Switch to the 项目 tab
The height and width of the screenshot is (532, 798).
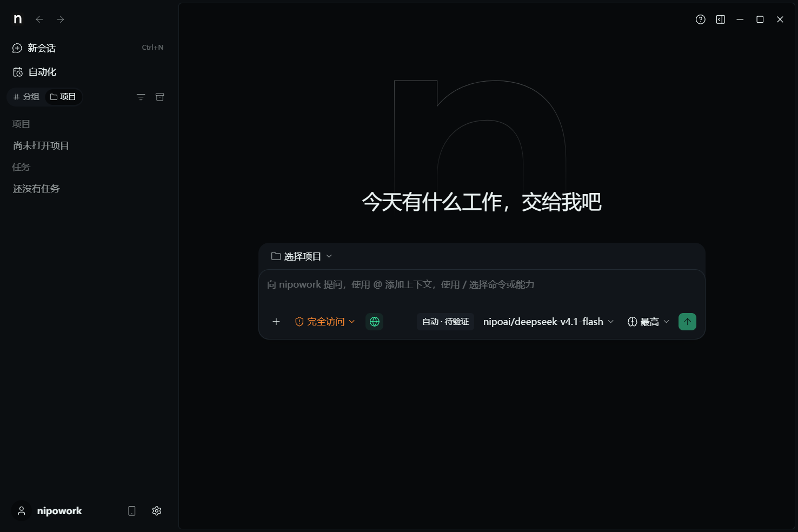pyautogui.click(x=63, y=97)
